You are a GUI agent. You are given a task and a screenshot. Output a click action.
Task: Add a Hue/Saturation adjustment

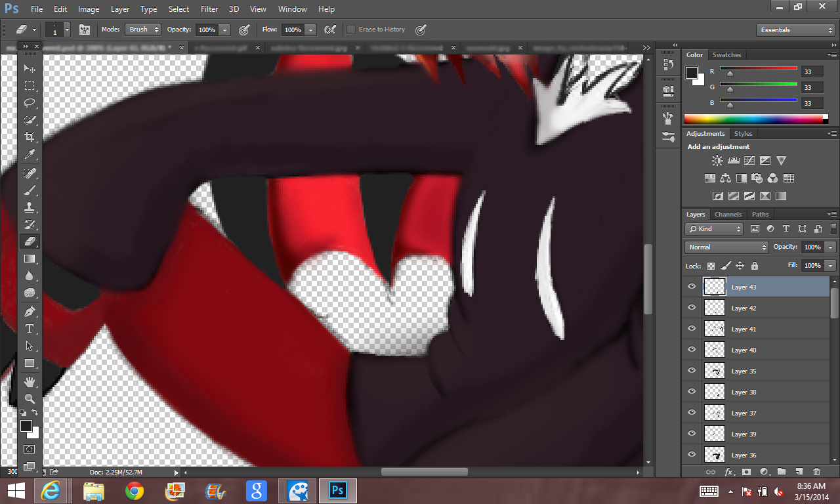point(709,178)
